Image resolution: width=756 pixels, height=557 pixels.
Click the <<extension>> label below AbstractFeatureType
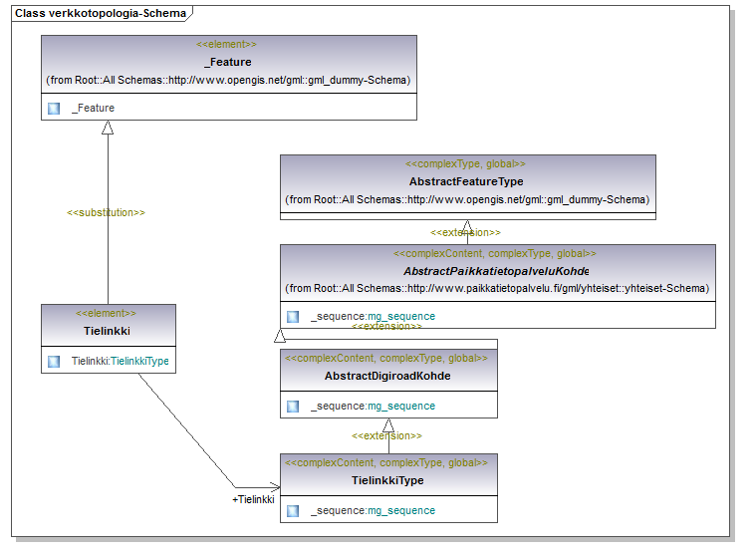466,233
